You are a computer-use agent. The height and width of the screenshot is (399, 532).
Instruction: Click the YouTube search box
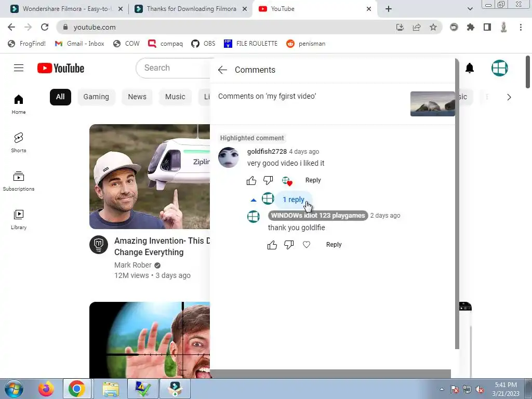click(x=173, y=68)
